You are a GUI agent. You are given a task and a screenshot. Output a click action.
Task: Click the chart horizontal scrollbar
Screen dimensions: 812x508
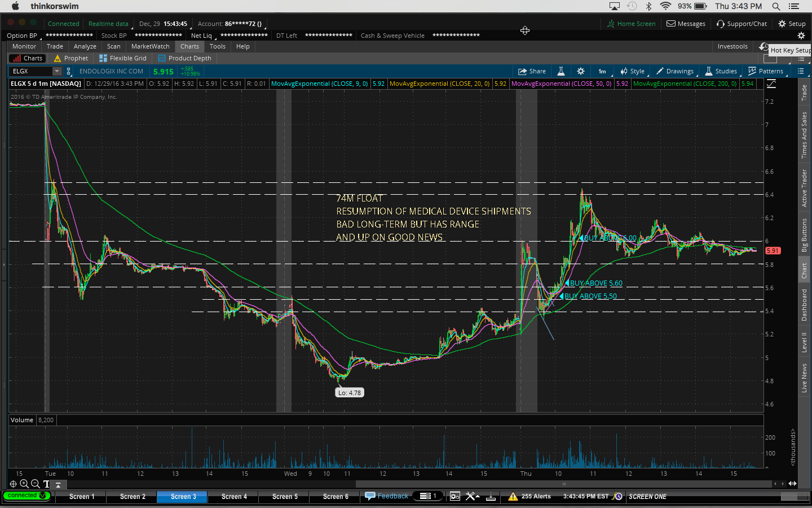coord(564,484)
